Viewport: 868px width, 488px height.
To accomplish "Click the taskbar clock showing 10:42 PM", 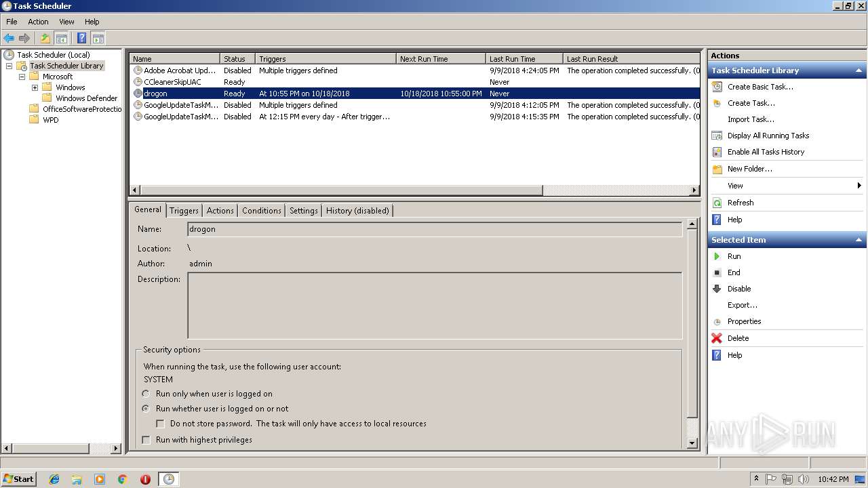I will tap(833, 479).
